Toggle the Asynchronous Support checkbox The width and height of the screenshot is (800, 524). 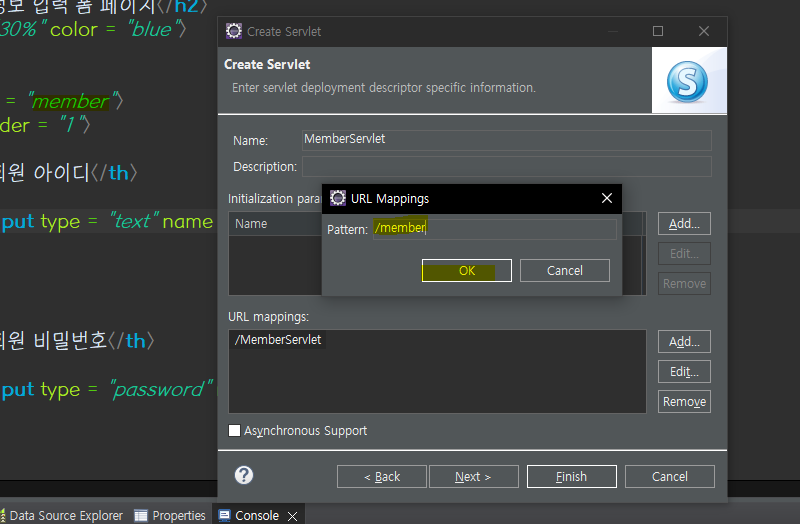pyautogui.click(x=234, y=430)
